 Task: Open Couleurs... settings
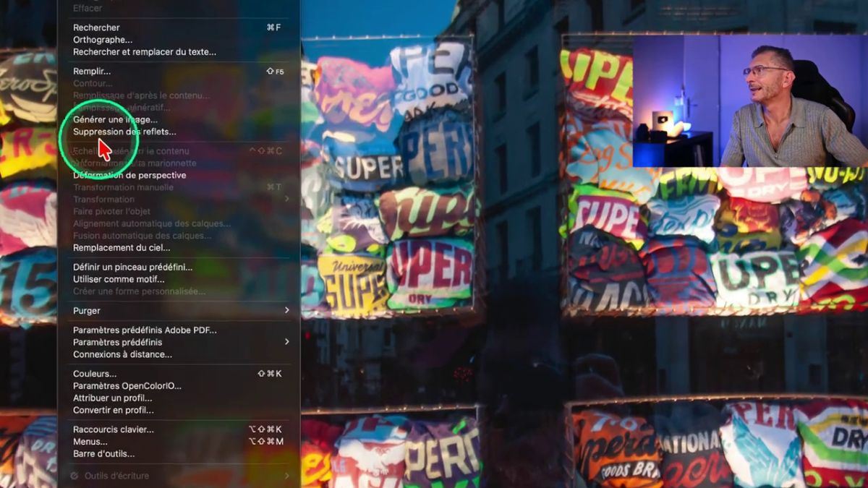pyautogui.click(x=95, y=374)
